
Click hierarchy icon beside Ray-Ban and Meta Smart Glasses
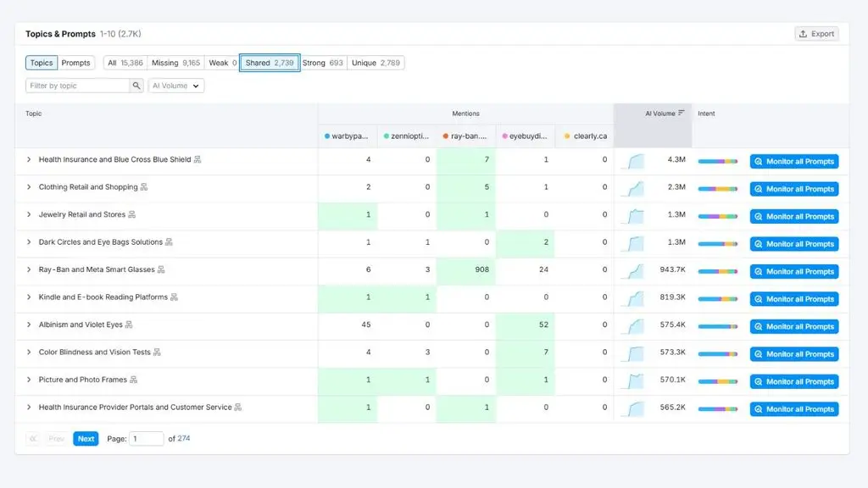[x=161, y=269]
